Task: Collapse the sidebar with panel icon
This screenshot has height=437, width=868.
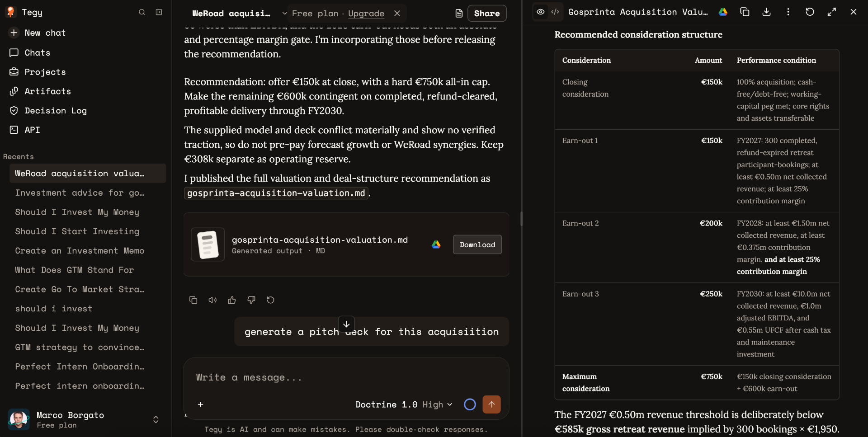Action: 159,12
